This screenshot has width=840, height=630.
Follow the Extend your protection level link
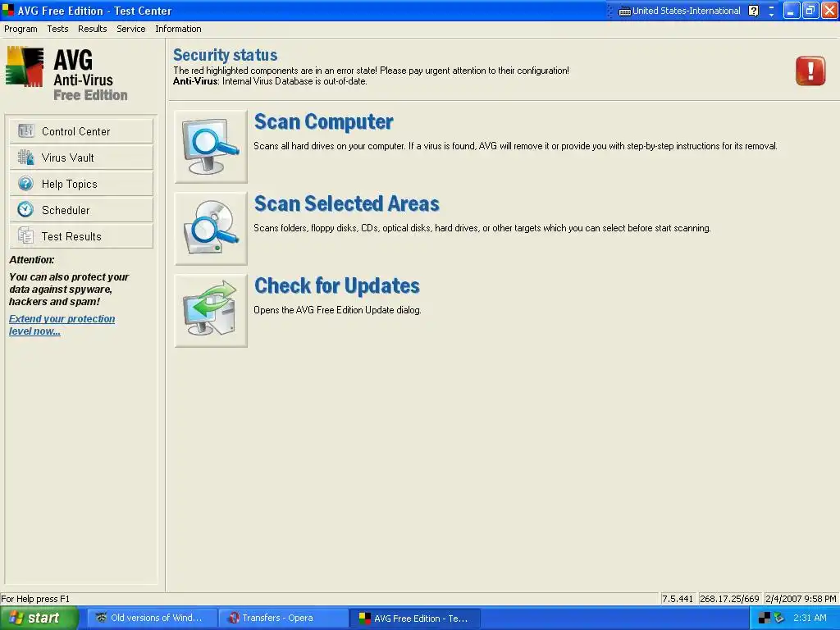point(62,325)
